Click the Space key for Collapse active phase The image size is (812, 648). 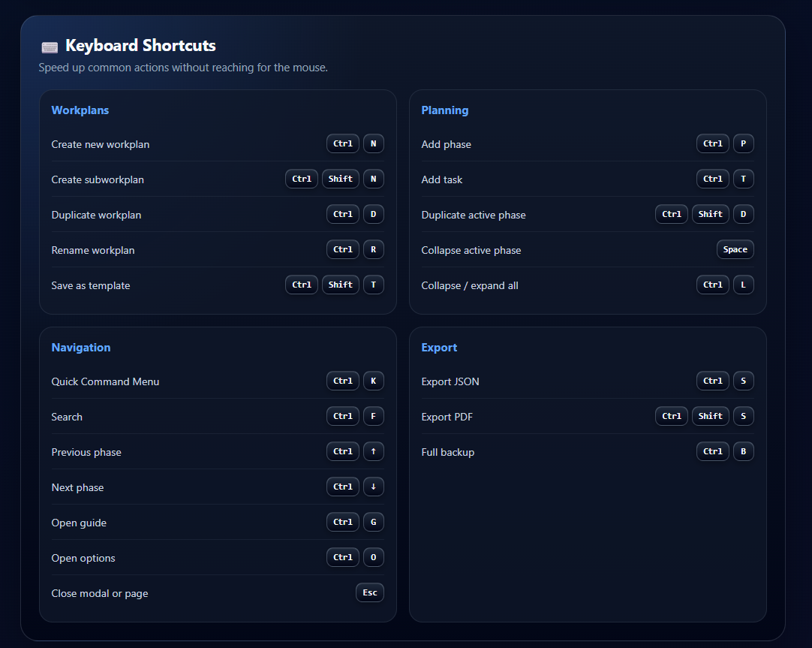735,249
